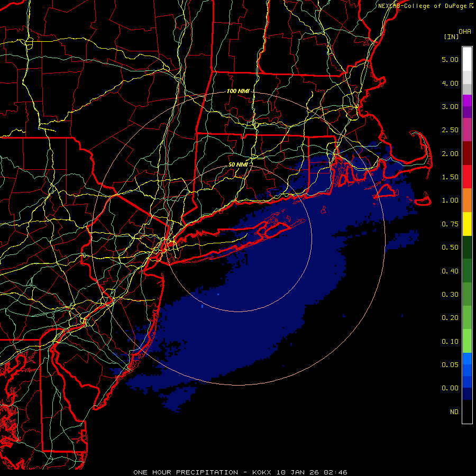Select the dark red maroon swatch
The height and width of the screenshot is (476, 476).
pyautogui.click(x=467, y=153)
